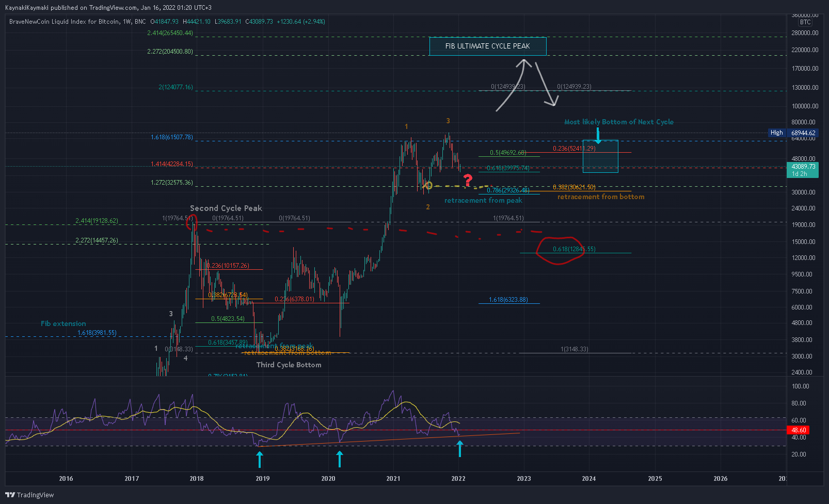
Task: Click the 20.00 RSI axis label
Action: click(799, 454)
